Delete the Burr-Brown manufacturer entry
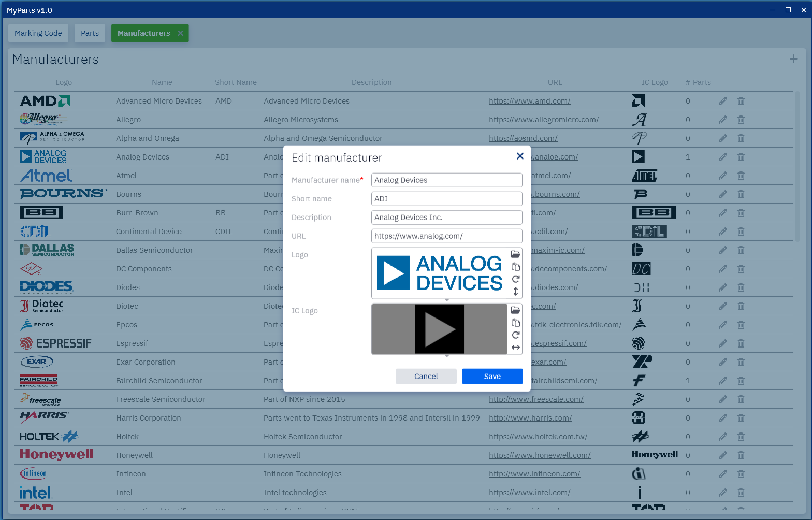This screenshot has height=520, width=812. coord(741,213)
